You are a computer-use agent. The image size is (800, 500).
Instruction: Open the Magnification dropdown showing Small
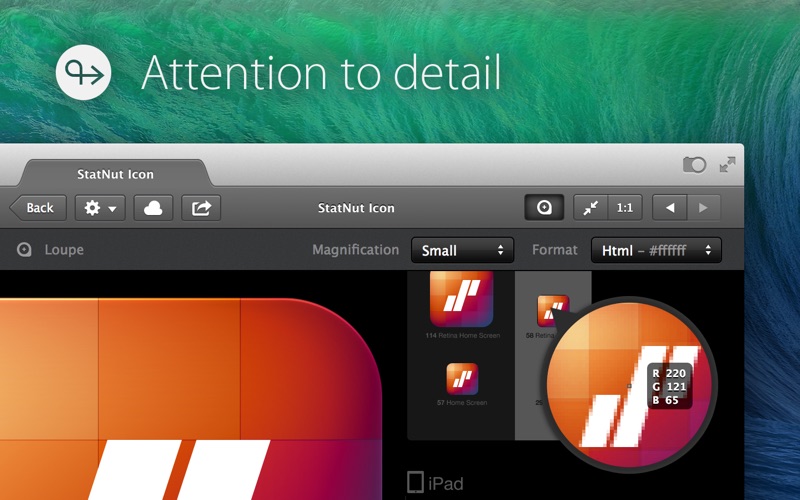pyautogui.click(x=462, y=250)
